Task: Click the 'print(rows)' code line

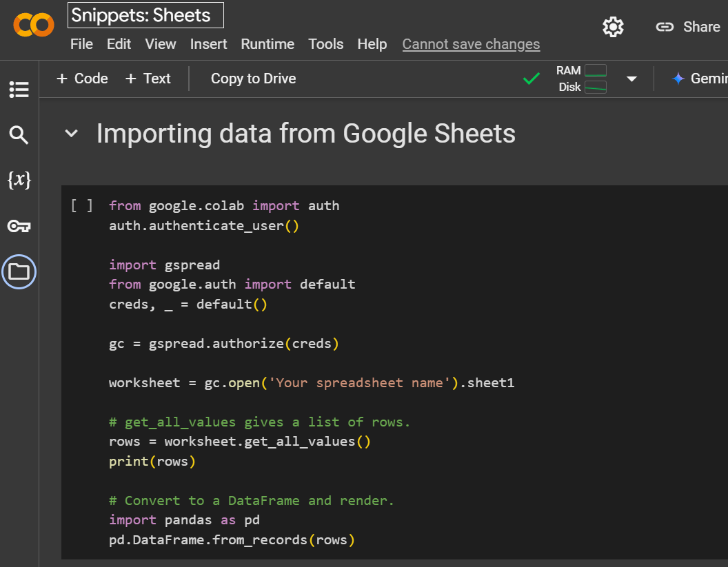Action: point(152,462)
